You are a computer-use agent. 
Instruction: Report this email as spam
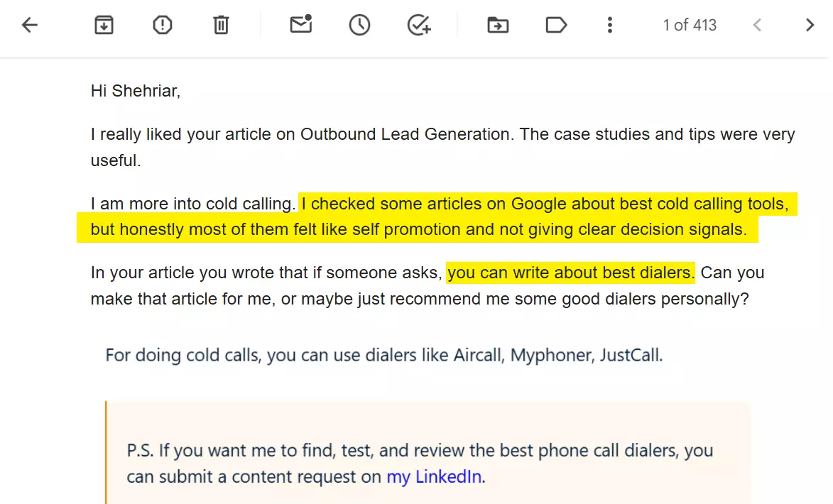(x=163, y=25)
